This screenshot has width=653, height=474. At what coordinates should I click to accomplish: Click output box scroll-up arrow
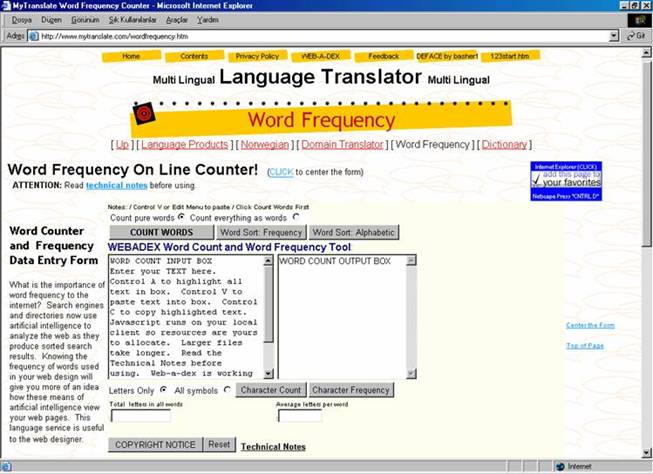click(x=411, y=261)
